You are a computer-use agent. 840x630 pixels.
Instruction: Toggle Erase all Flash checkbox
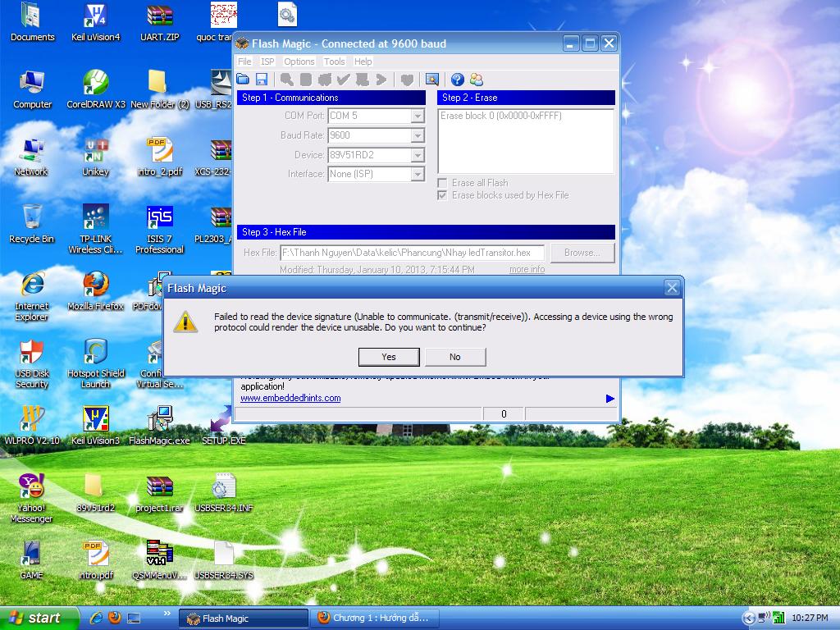(x=442, y=183)
